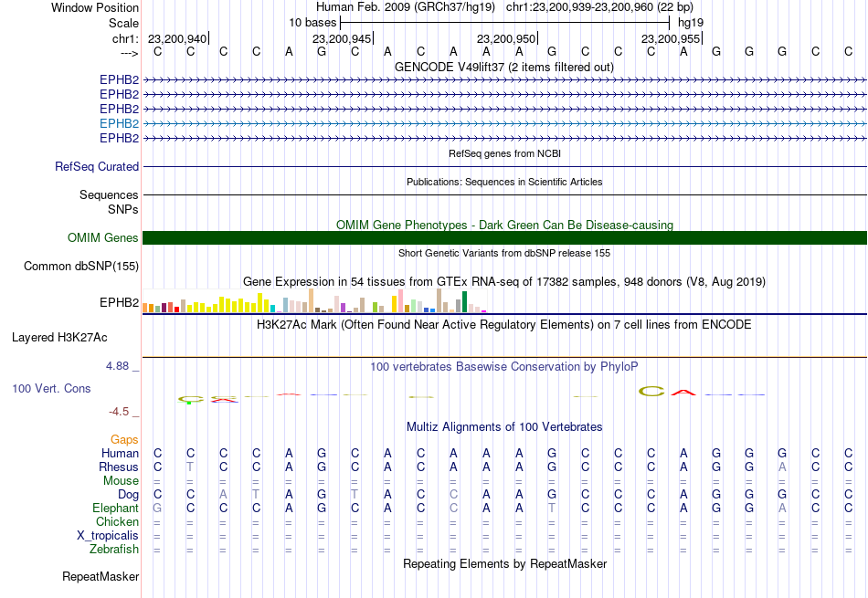The width and height of the screenshot is (868, 598).
Task: Click the 23,200,945 position marker
Action: pyautogui.click(x=342, y=38)
